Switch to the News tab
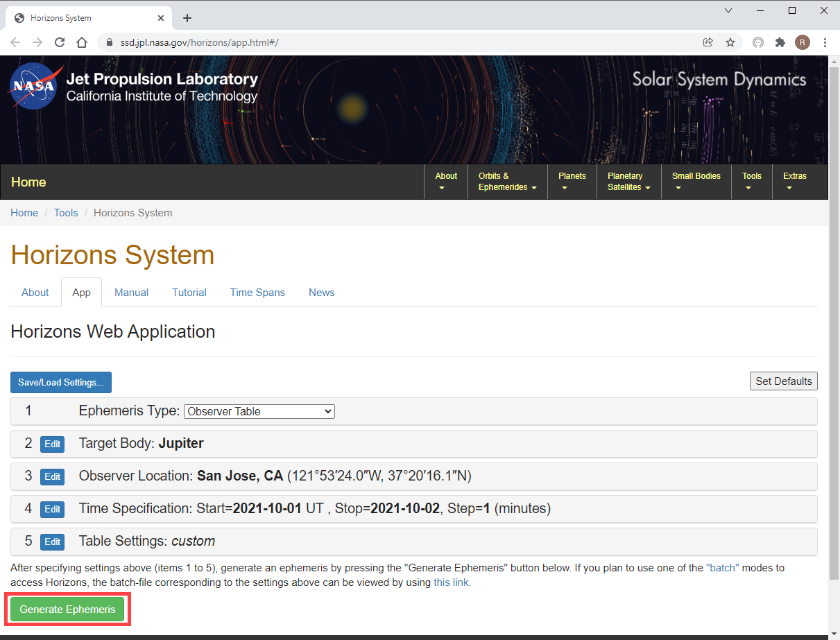840x640 pixels. pos(322,293)
